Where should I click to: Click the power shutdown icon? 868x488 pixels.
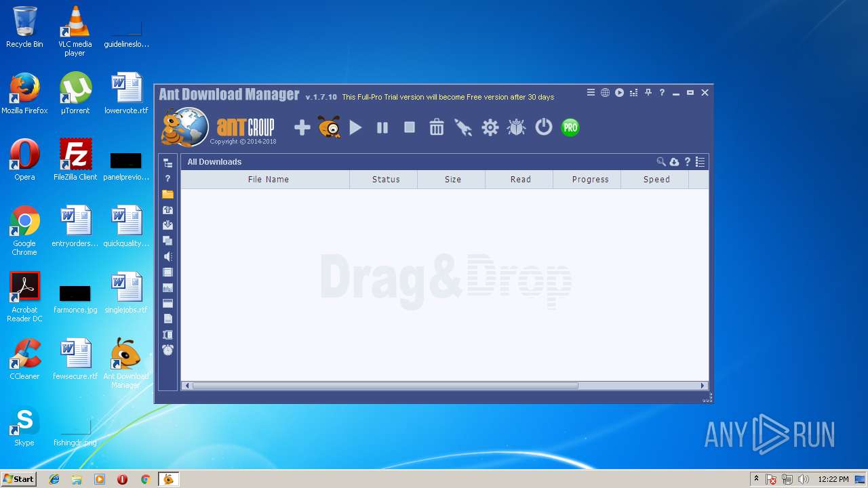544,127
